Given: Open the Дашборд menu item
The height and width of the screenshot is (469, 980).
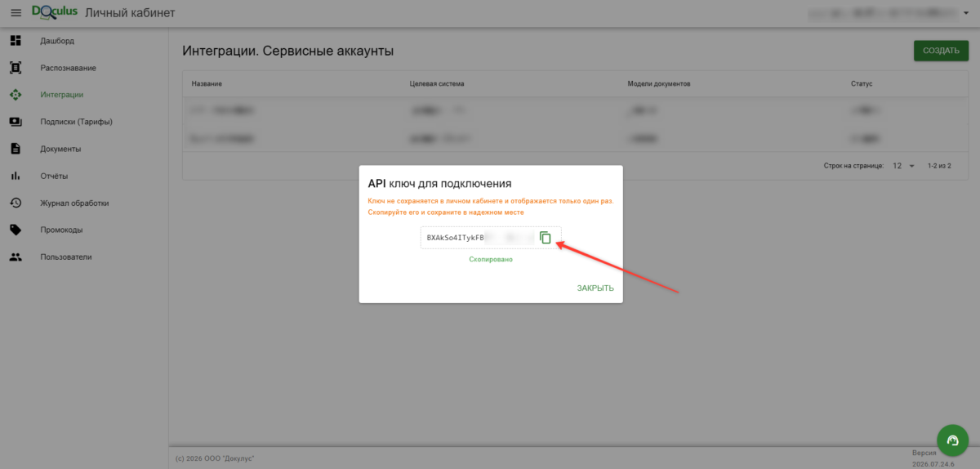Looking at the screenshot, I should tap(57, 41).
